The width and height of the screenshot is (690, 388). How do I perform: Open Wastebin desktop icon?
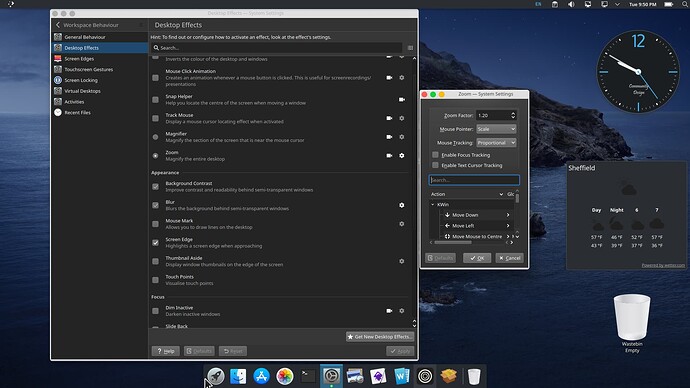click(632, 323)
